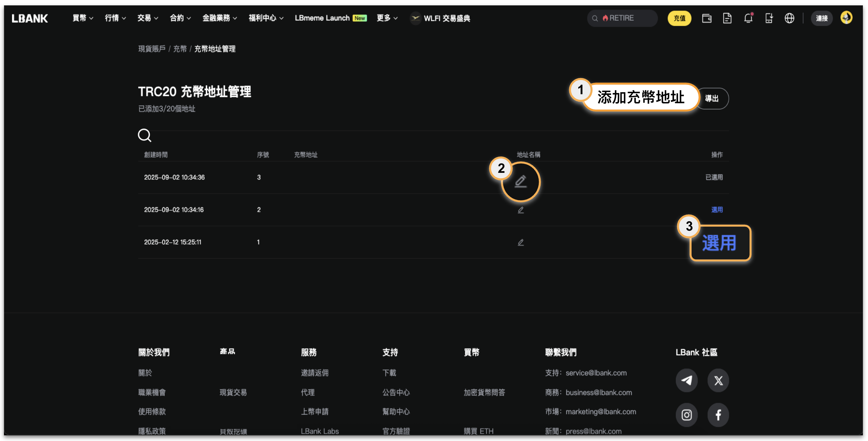868x441 pixels.
Task: Click the address list search icon
Action: (145, 135)
